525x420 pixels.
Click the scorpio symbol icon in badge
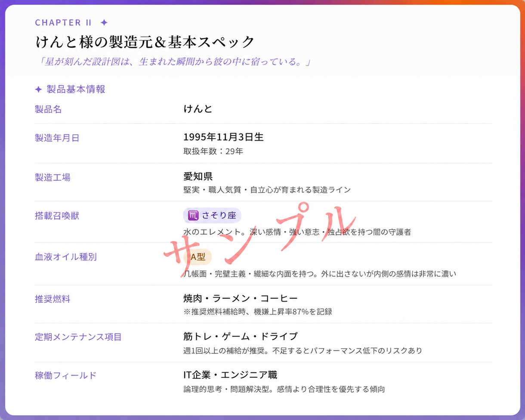(x=193, y=216)
